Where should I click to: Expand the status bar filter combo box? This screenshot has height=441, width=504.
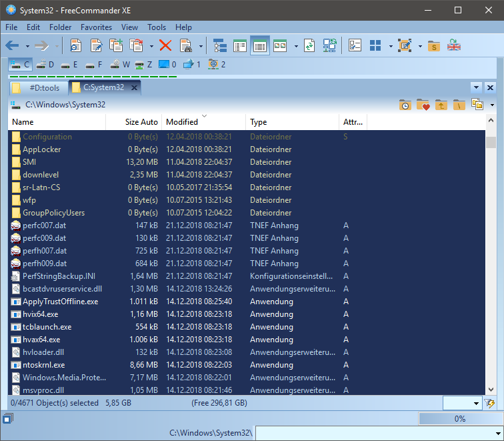(476, 404)
